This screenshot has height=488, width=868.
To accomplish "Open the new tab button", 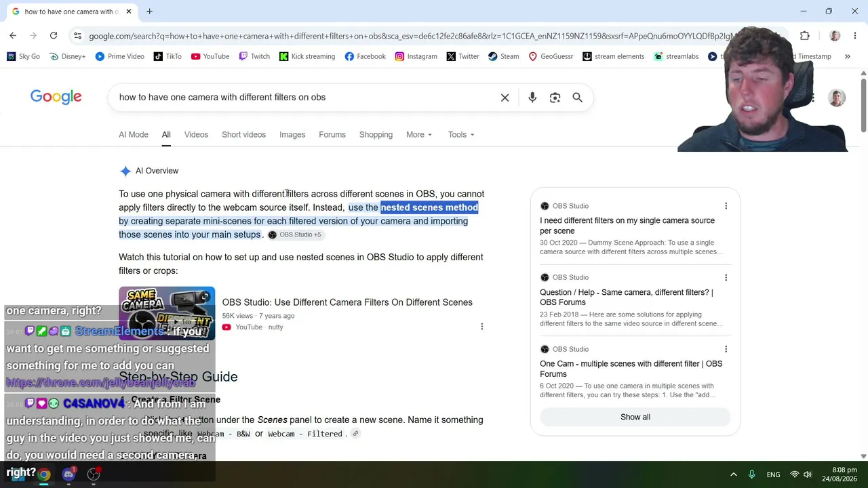I will coord(149,12).
